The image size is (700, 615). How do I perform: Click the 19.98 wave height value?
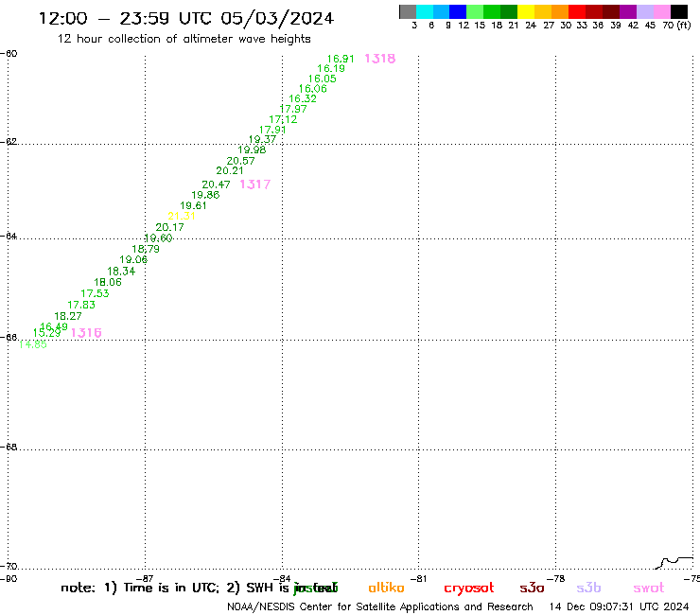[x=252, y=150]
